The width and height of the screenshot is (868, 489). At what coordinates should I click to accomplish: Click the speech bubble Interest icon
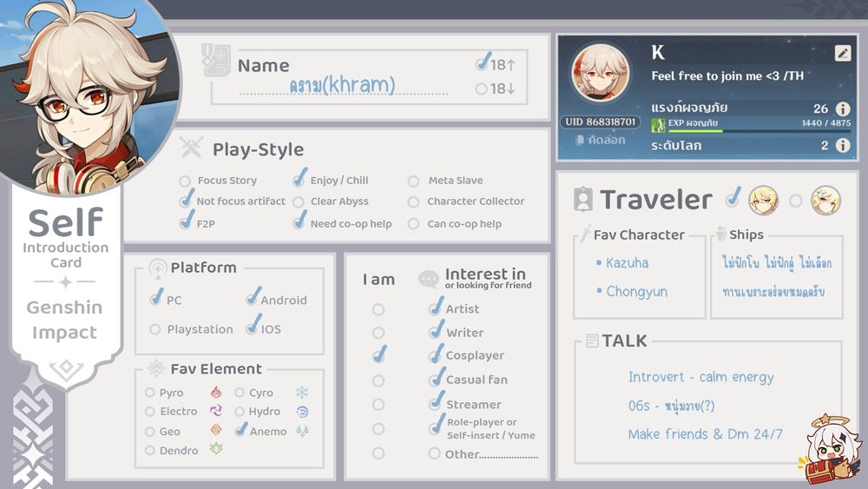tap(429, 279)
